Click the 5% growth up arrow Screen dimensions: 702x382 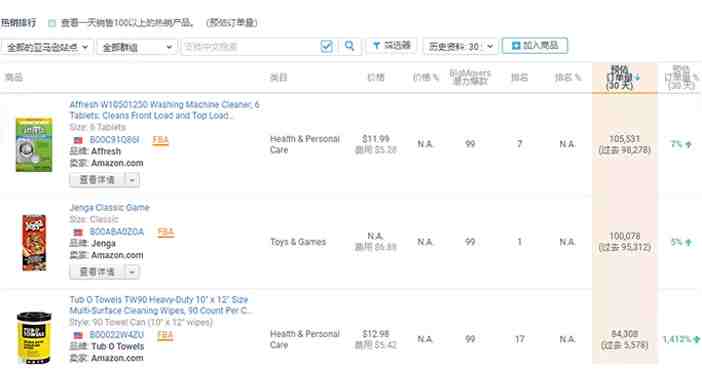[x=688, y=242]
